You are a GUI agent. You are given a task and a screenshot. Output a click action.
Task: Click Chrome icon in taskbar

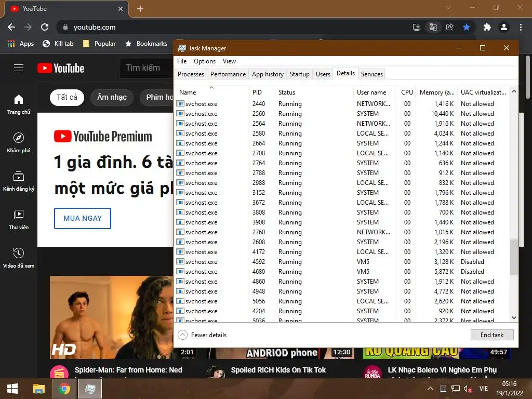coord(64,389)
